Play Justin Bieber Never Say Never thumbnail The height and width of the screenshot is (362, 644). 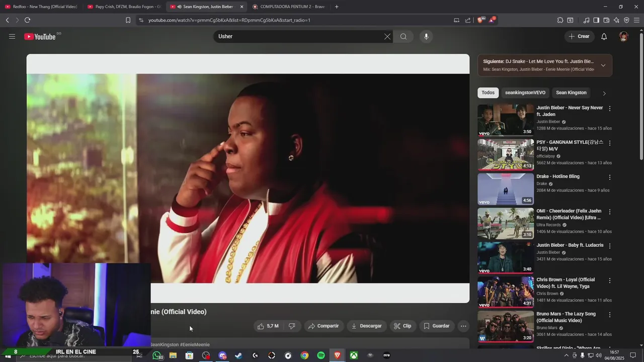(x=506, y=120)
